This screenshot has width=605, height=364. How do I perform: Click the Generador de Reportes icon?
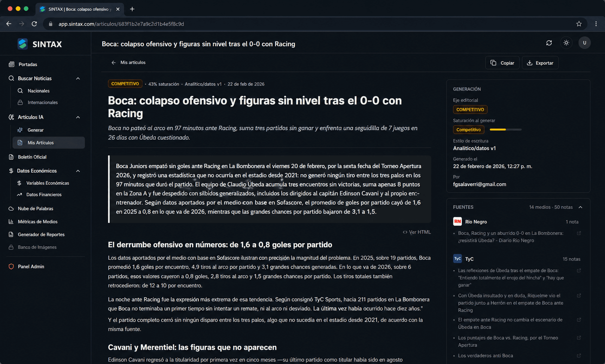pos(11,235)
